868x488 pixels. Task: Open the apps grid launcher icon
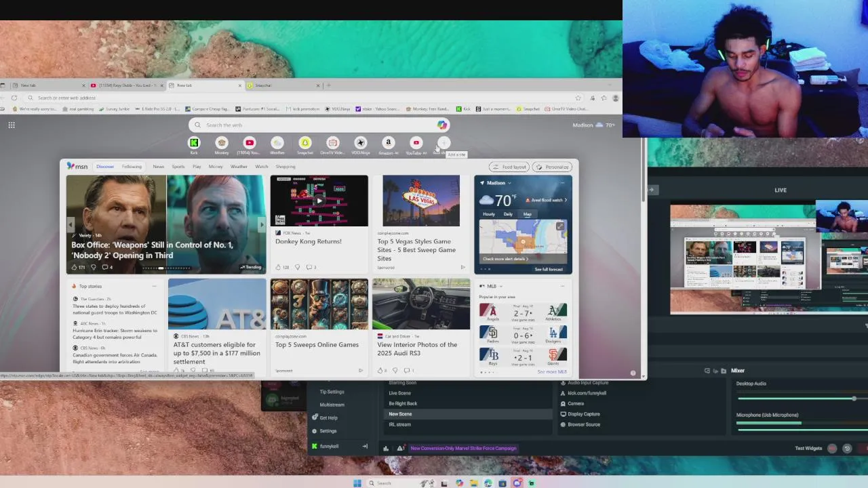pos(12,125)
